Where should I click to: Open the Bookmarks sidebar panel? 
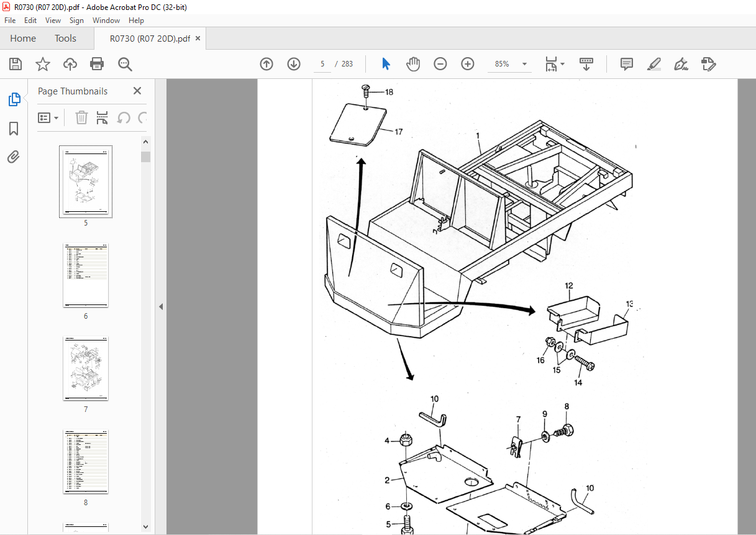14,129
